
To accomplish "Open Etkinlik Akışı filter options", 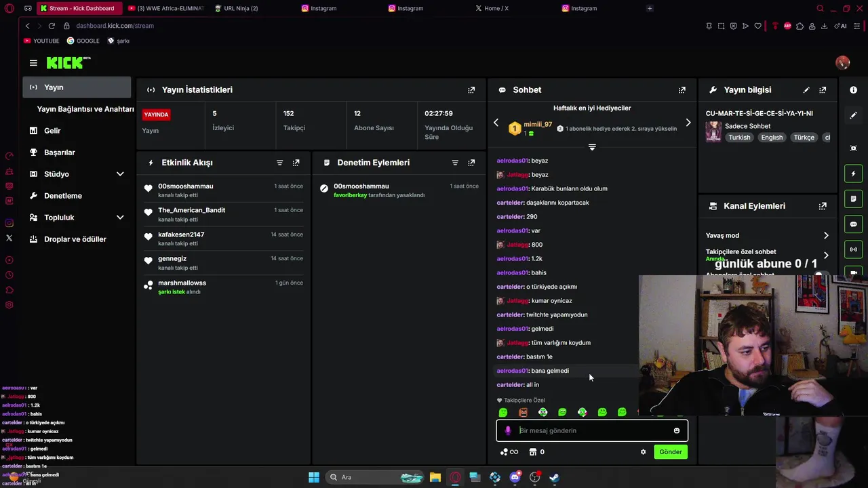I will coord(279,163).
